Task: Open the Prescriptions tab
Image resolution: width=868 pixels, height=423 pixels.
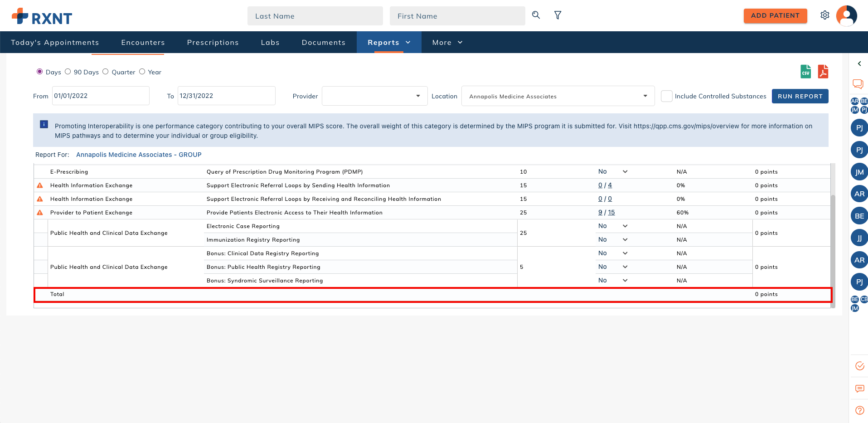Action: (213, 42)
